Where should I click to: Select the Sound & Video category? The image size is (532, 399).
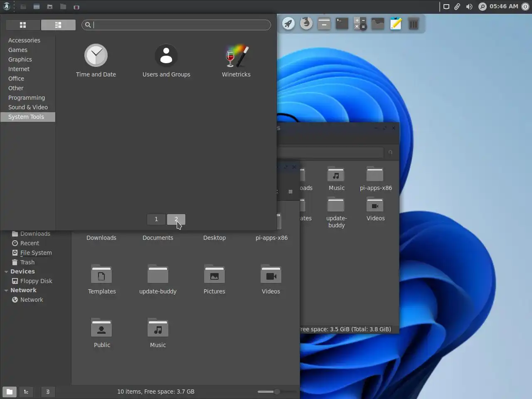(28, 107)
